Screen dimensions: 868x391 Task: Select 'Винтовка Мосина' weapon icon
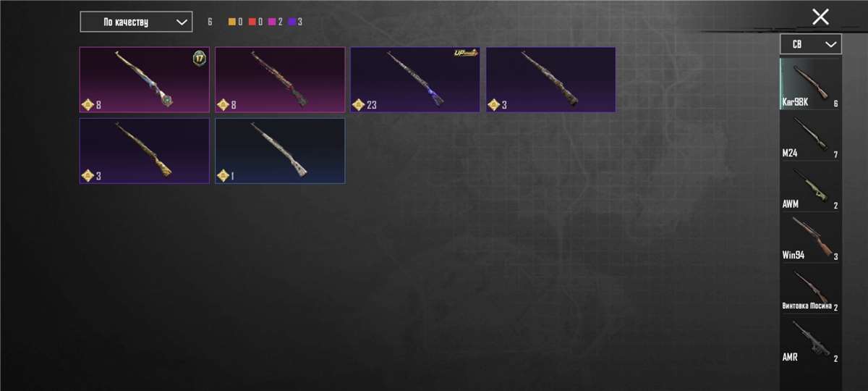810,288
